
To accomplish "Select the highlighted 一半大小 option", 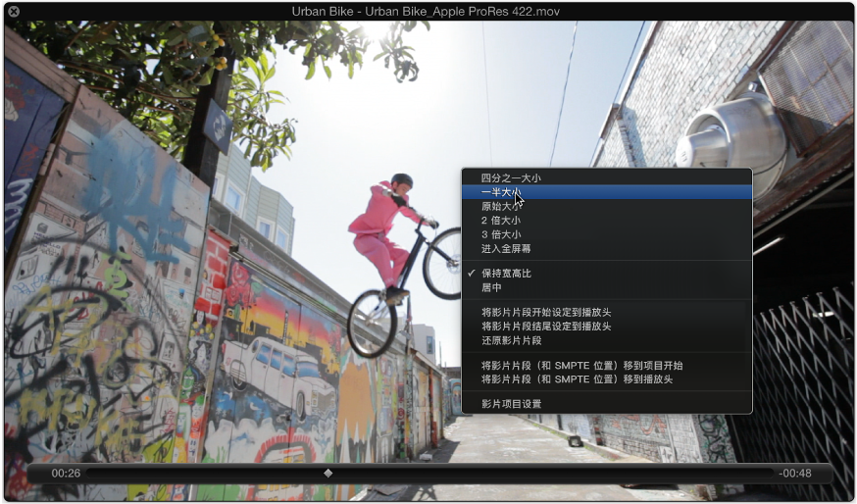I will tap(607, 192).
